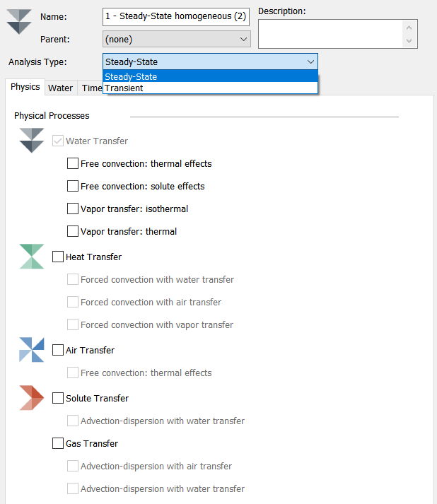
Task: Open the Parent dropdown
Action: [x=177, y=40]
